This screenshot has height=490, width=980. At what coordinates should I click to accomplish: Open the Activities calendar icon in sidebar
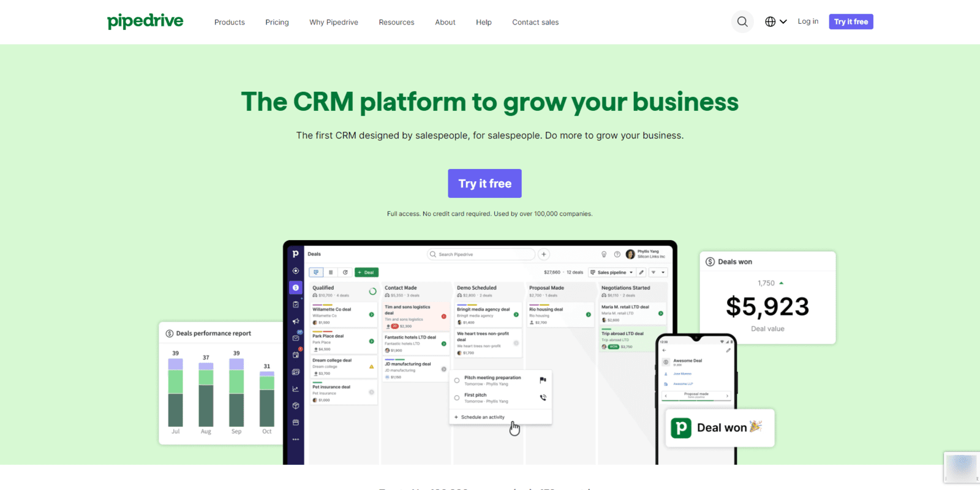click(x=296, y=355)
